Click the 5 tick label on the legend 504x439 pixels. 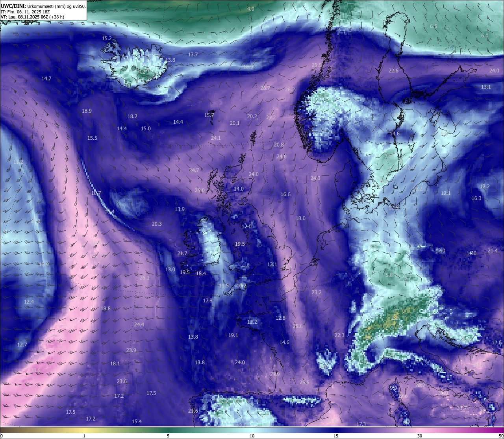point(168,436)
